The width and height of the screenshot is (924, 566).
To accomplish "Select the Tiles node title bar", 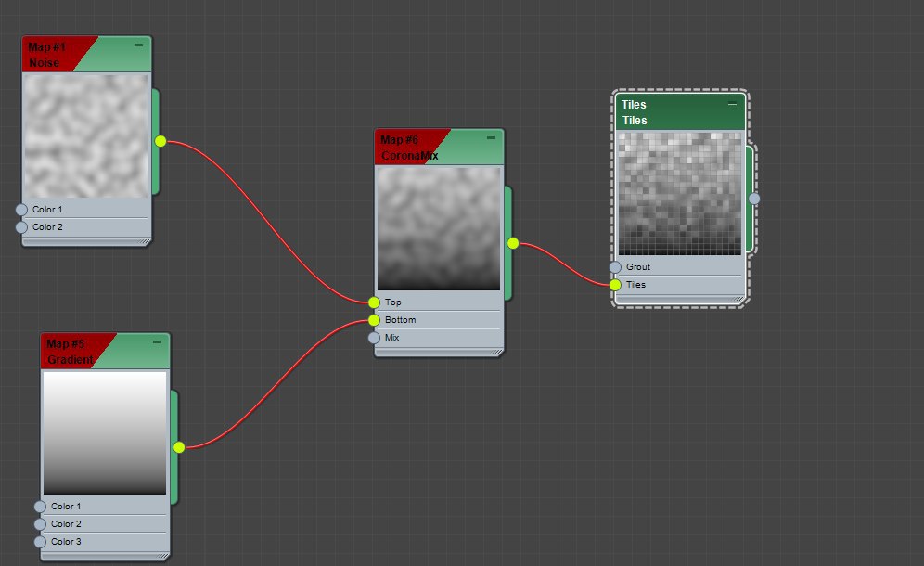I will (680, 112).
